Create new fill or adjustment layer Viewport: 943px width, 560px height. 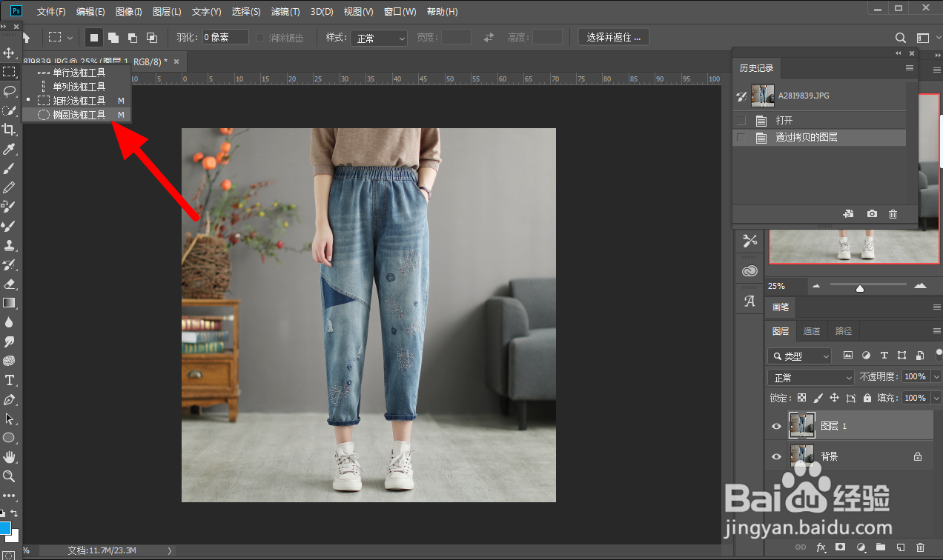860,547
